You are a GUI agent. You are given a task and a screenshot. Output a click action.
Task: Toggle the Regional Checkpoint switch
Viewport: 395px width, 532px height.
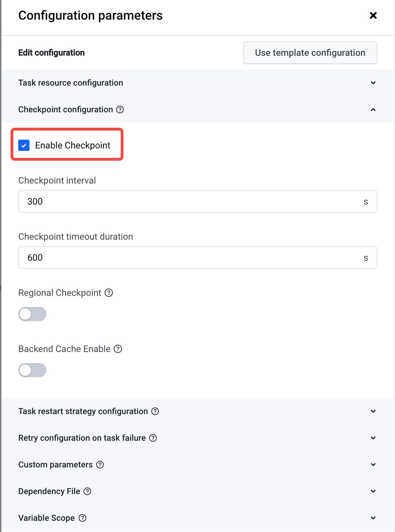32,314
